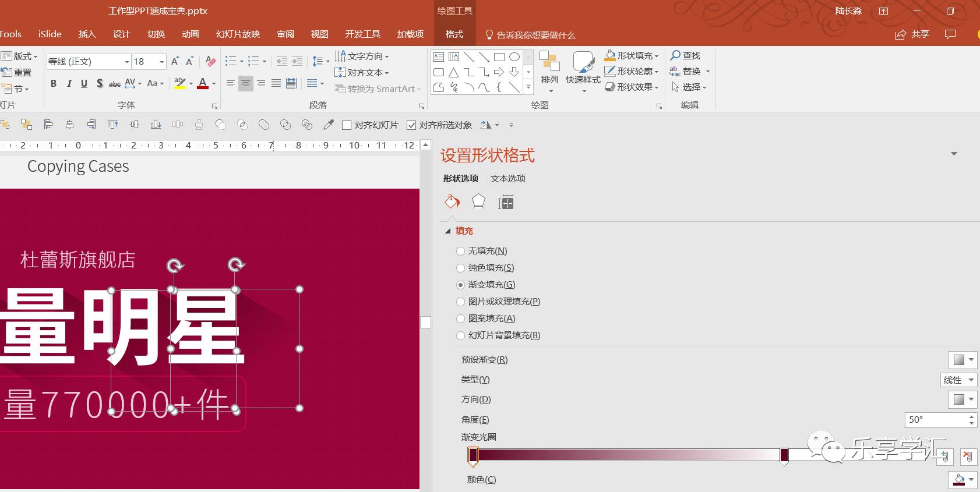The width and height of the screenshot is (980, 492).
Task: Toggle Bold formatting button
Action: tap(54, 83)
